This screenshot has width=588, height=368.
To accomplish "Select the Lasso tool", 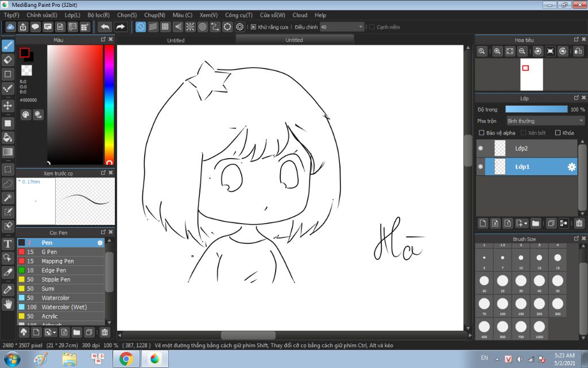I will [8, 183].
